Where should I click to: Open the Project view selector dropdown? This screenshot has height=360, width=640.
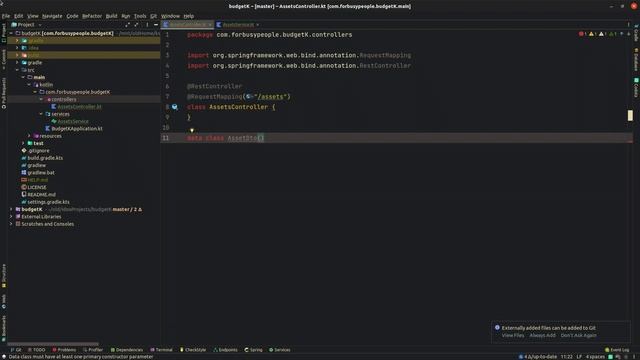coord(27,25)
